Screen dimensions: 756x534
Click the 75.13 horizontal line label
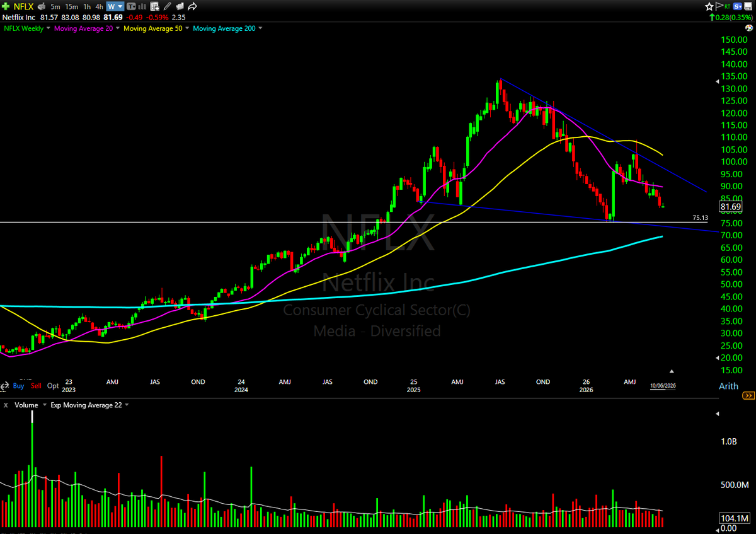click(x=700, y=218)
